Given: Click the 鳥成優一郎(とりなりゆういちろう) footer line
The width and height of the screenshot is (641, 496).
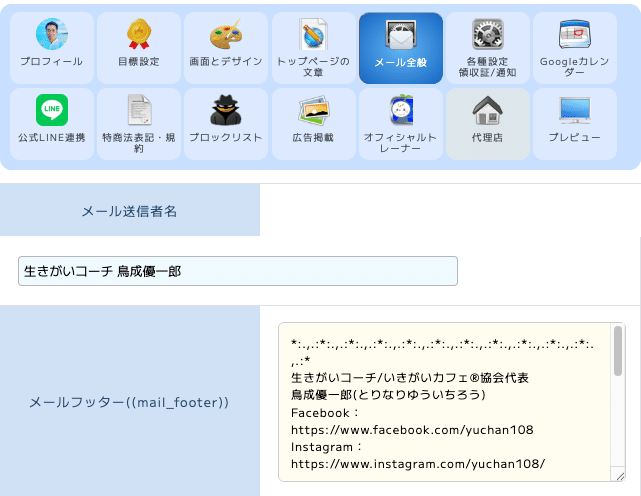Looking at the screenshot, I should (388, 395).
